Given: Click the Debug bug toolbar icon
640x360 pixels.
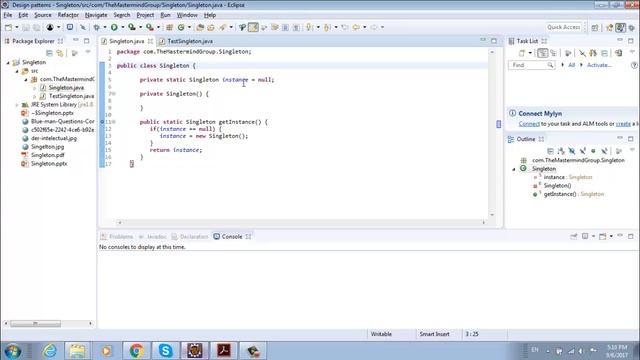Looking at the screenshot, I should [96, 27].
